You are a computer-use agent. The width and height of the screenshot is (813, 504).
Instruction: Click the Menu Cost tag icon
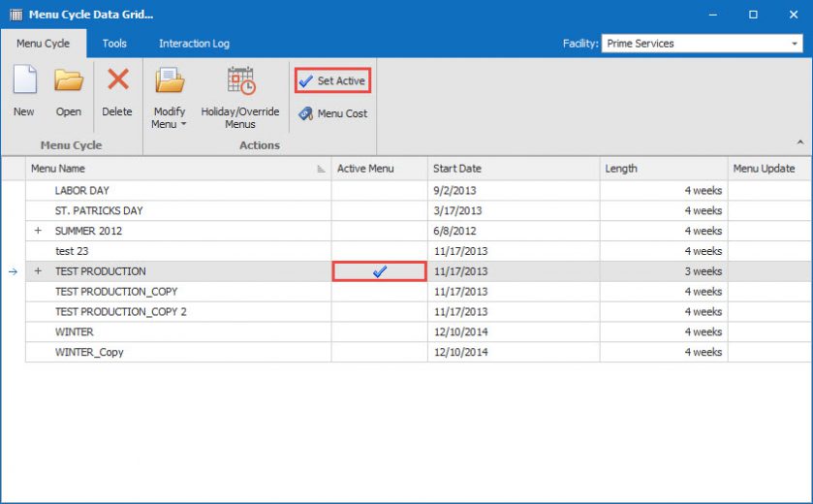click(306, 113)
